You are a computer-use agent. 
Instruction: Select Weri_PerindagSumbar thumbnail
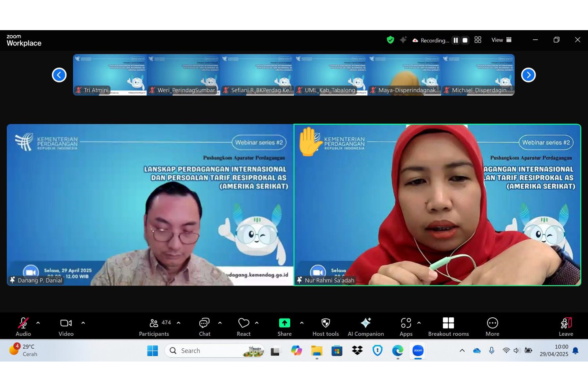(183, 75)
